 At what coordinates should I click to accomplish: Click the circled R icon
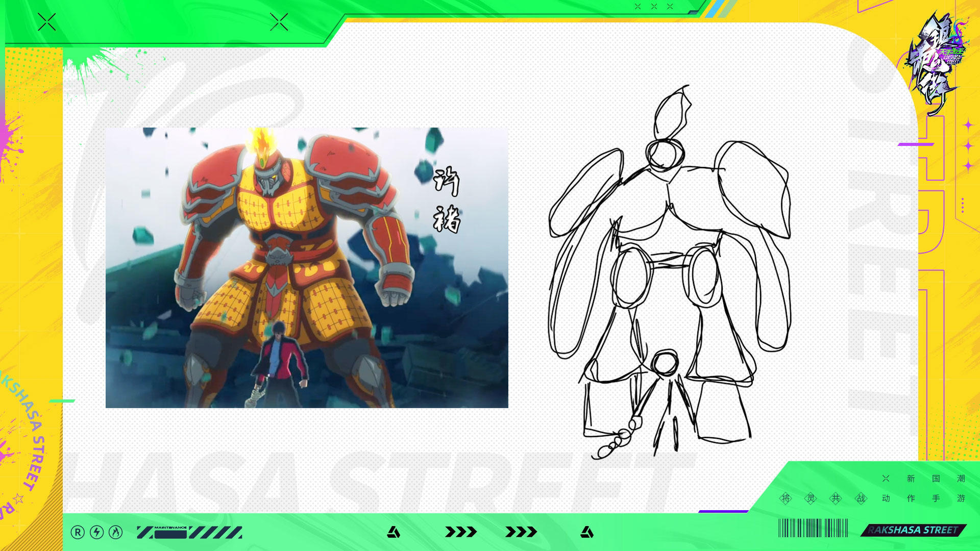click(x=78, y=533)
